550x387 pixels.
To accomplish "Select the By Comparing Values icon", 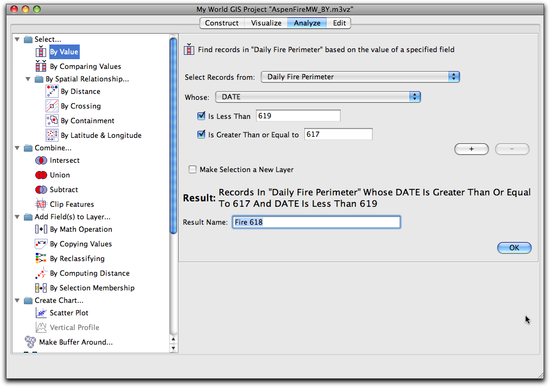I will tap(41, 66).
